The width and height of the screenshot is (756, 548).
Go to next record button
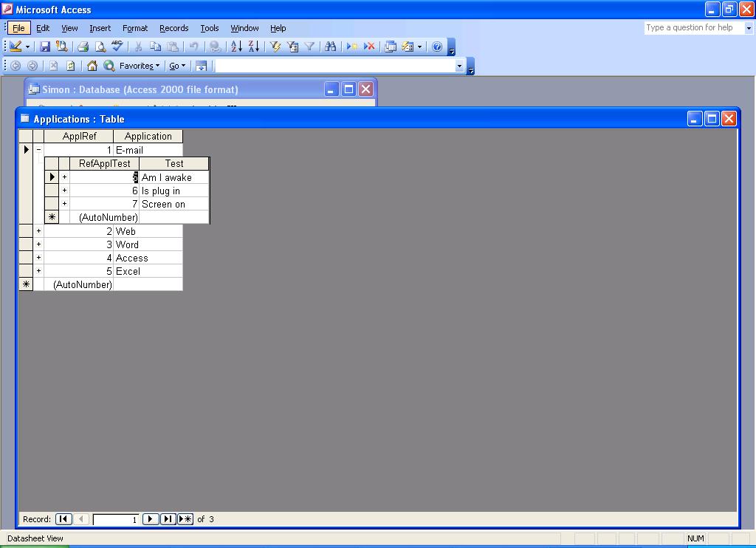click(151, 519)
